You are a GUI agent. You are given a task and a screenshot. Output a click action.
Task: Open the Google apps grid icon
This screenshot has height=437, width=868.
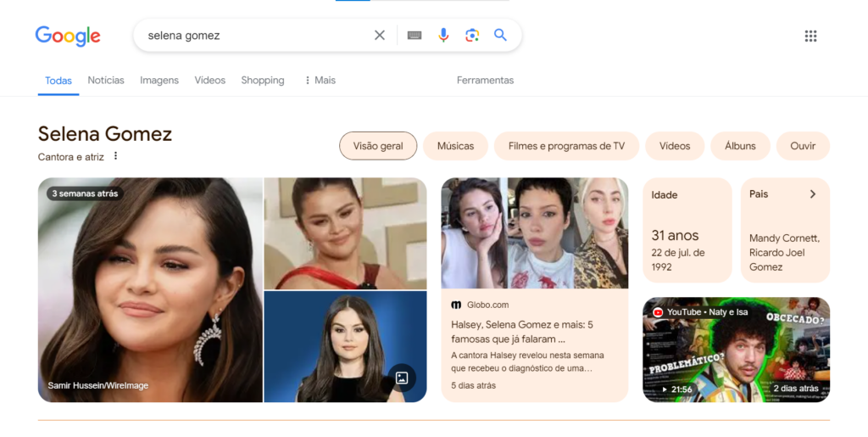tap(810, 36)
